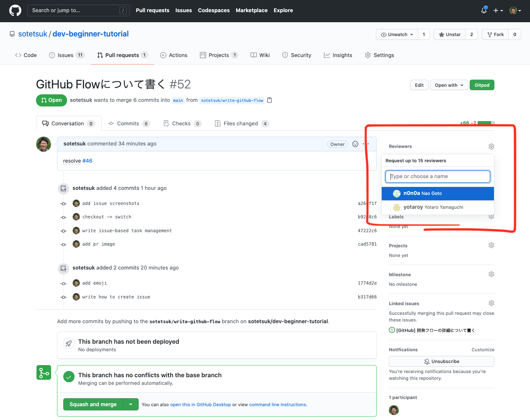Open the Projects sidebar gear
The width and height of the screenshot is (530, 420).
491,245
